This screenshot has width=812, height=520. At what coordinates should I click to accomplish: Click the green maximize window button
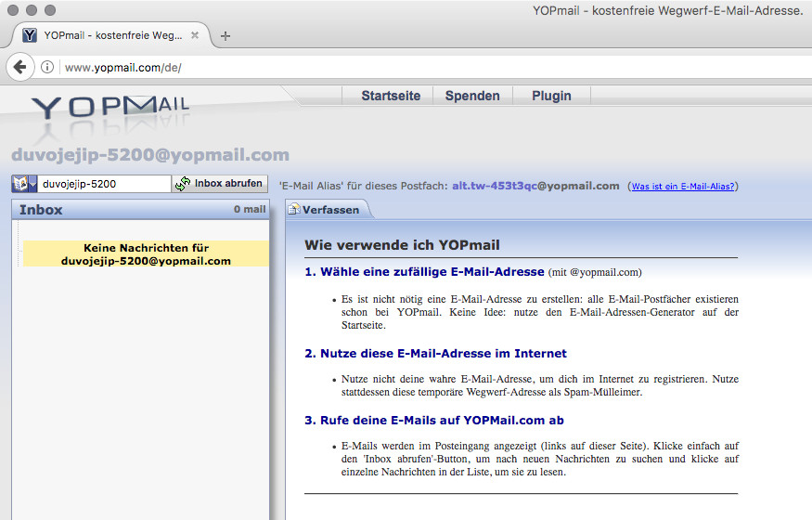coord(50,10)
